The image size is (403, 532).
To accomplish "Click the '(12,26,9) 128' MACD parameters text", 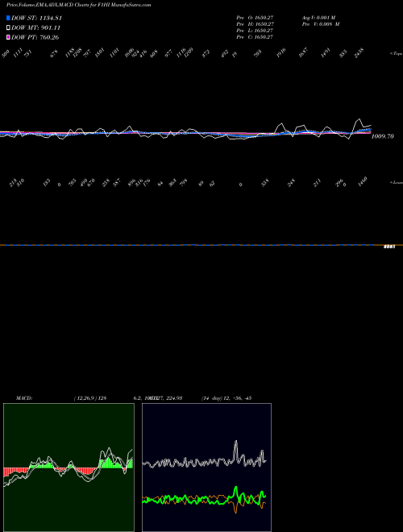I will pos(90,398).
